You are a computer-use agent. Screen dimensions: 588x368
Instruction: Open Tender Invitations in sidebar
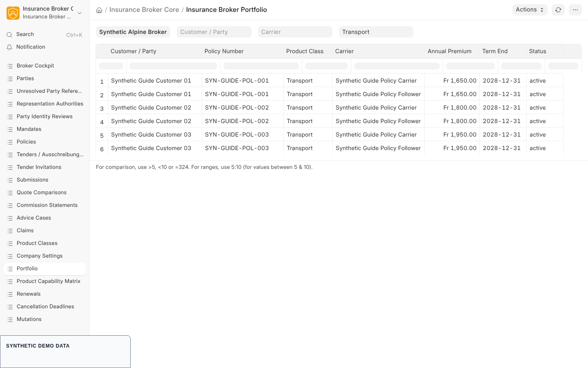pyautogui.click(x=45, y=167)
